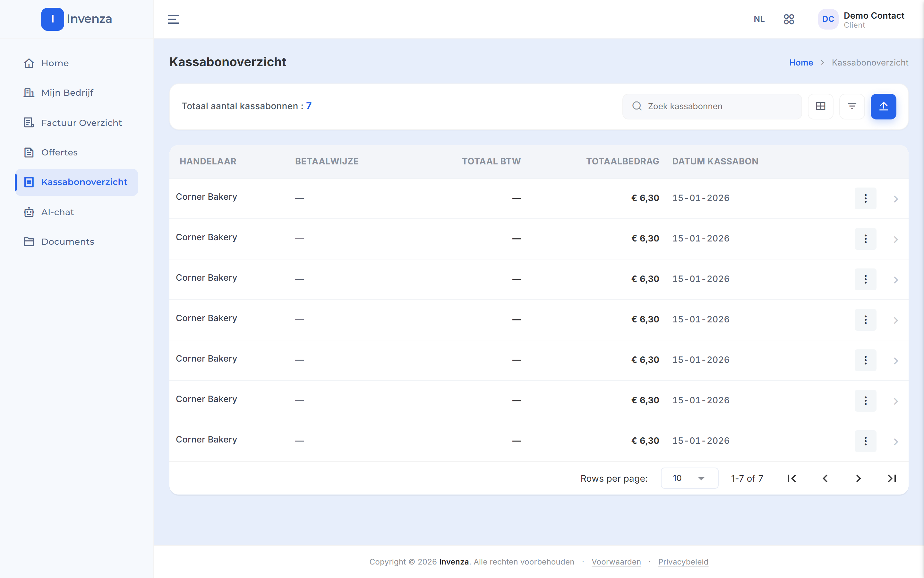Open the Privacybeleid footer link
The height and width of the screenshot is (578, 924).
pyautogui.click(x=683, y=562)
